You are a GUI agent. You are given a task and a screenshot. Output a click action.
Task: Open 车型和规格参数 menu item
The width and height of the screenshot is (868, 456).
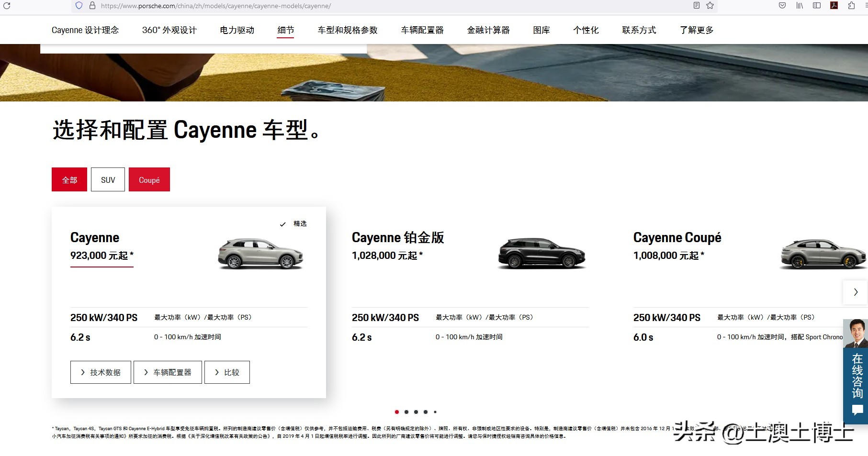[x=346, y=30]
